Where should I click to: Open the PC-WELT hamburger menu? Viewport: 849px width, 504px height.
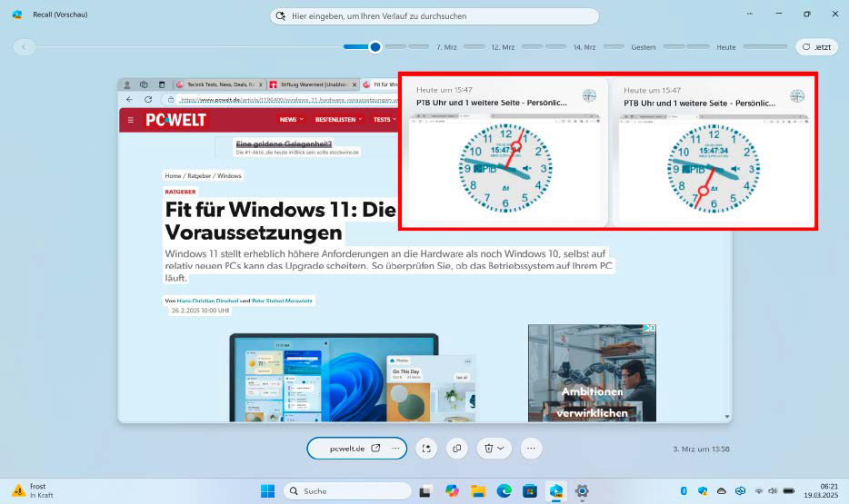(131, 120)
